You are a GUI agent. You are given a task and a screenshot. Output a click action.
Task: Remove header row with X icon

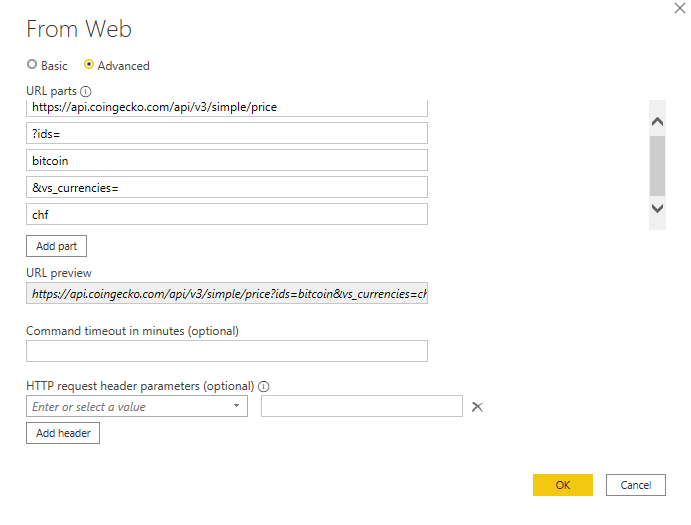[x=477, y=407]
